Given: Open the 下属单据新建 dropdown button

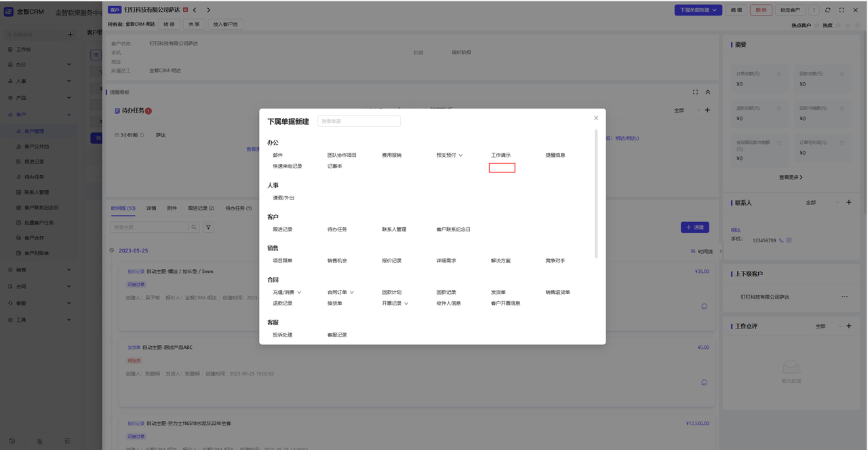Looking at the screenshot, I should pos(697,10).
